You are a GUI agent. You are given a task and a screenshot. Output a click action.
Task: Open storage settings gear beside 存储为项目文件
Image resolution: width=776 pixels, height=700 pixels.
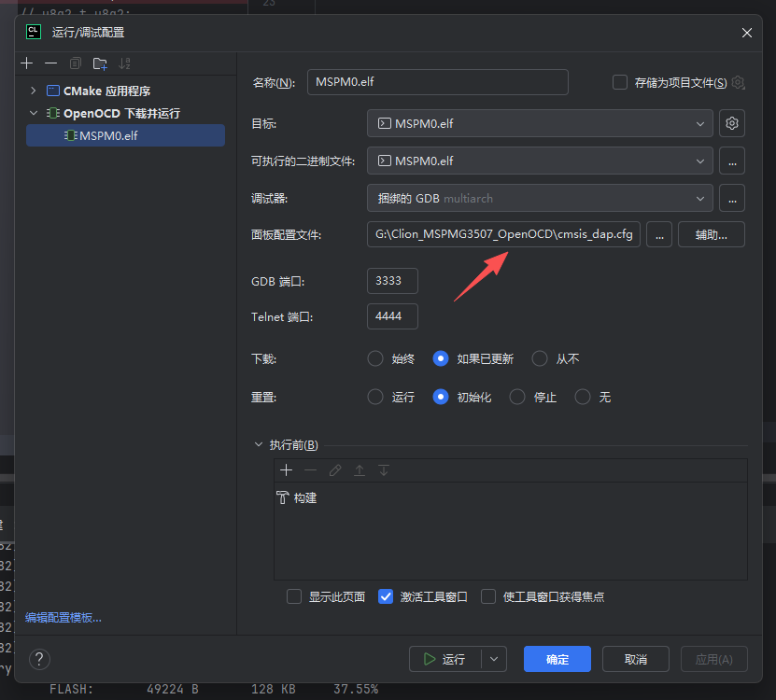[x=738, y=82]
